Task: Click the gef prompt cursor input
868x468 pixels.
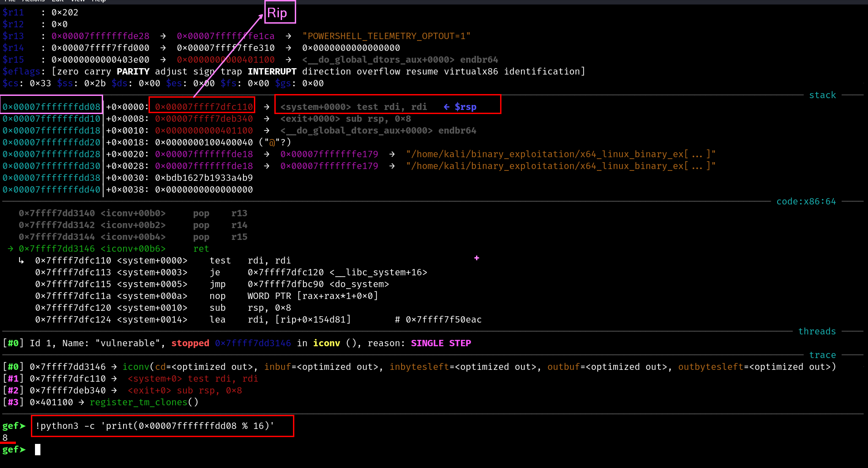Action: 38,449
